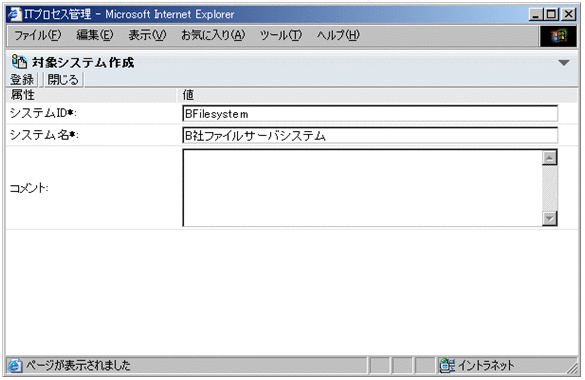Open the ファイル(F) menu
Viewport: 585px width, 380px height.
click(37, 35)
